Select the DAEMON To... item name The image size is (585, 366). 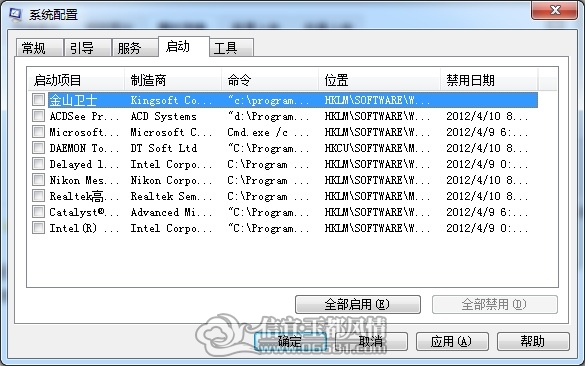coord(84,148)
